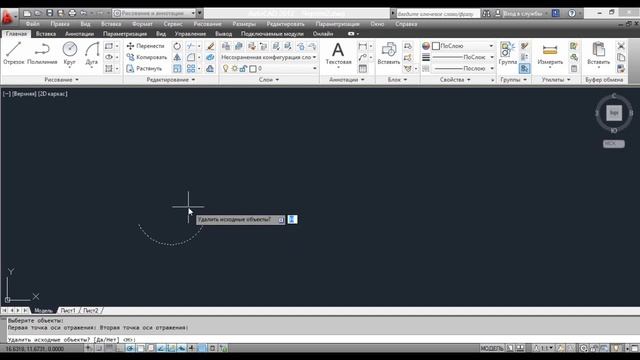Click the layer 0 color square
Screen dimensions: 640x360
[253, 69]
